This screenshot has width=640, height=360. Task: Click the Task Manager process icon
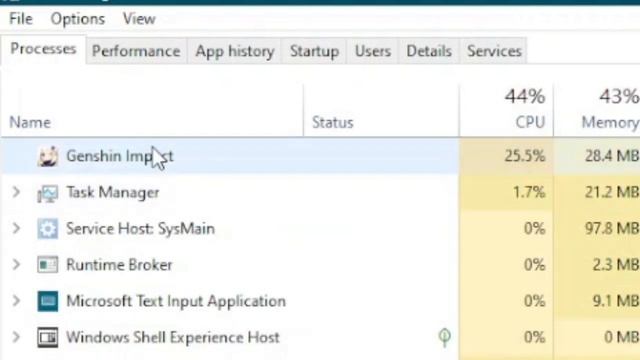coord(48,193)
